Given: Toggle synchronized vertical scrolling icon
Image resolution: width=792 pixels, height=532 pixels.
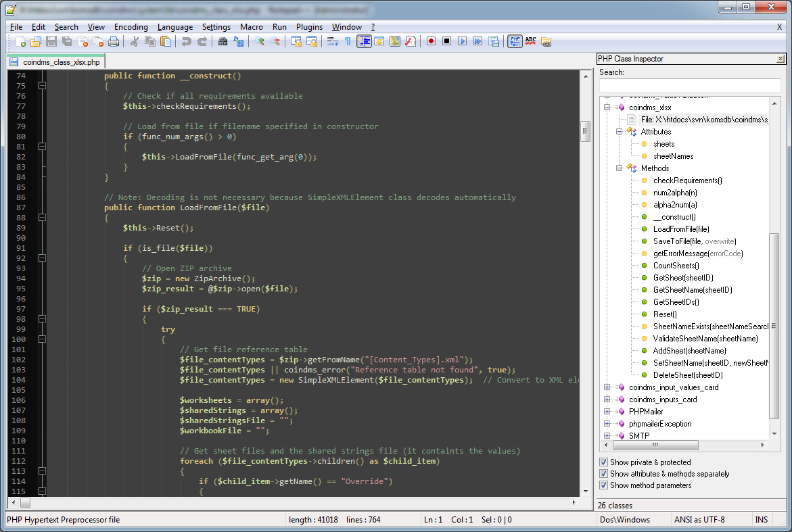Looking at the screenshot, I should (x=296, y=42).
